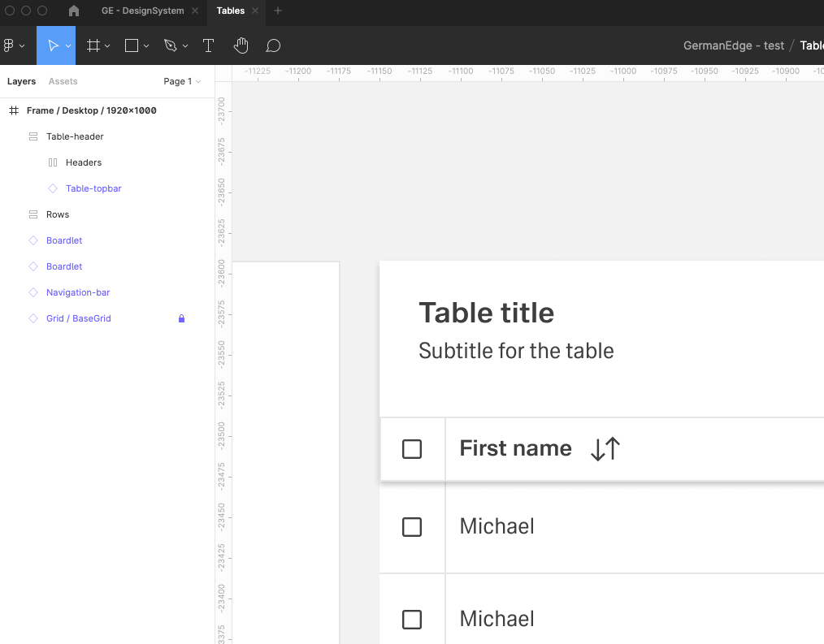Switch to GE - DesignSystem tab
824x644 pixels.
[x=142, y=11]
